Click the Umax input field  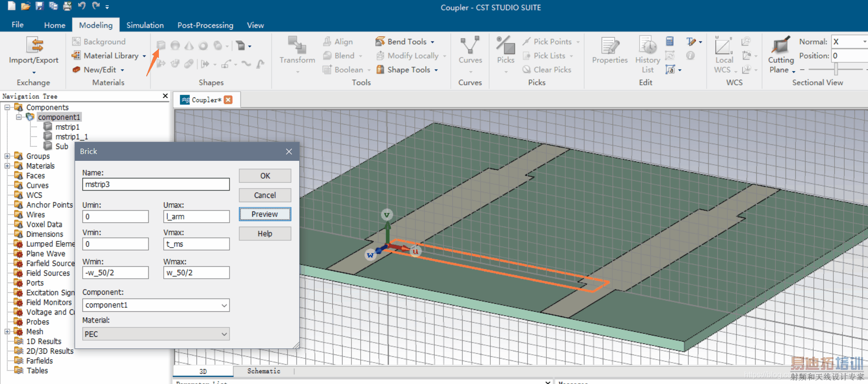pyautogui.click(x=196, y=216)
